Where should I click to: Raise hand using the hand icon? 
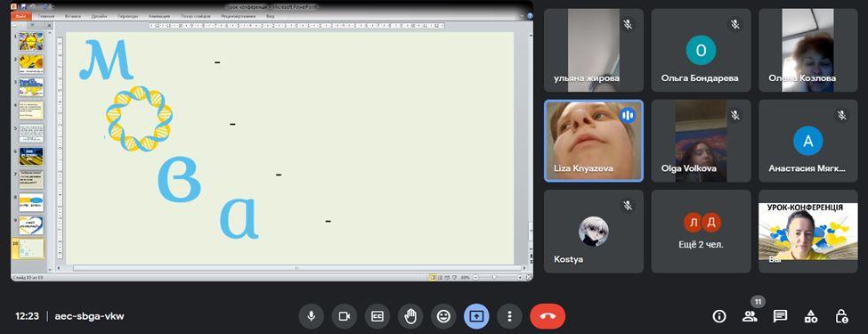(x=410, y=316)
